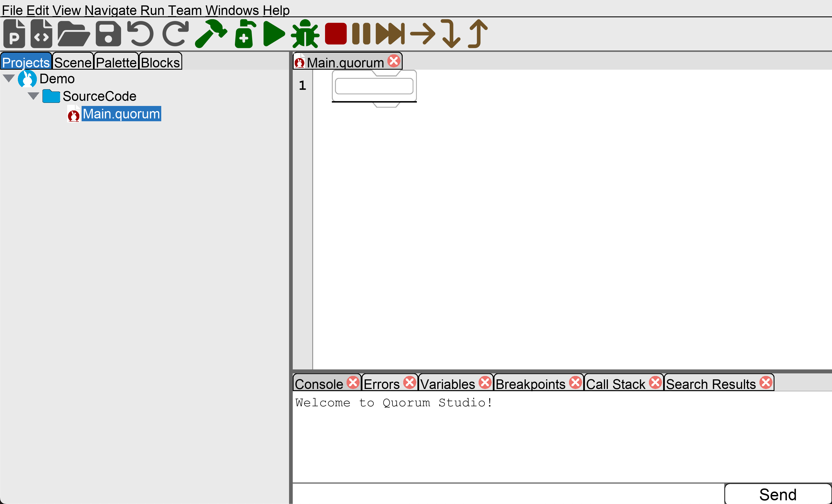Click the empty block's text field in editor
Viewport: 832px width, 504px height.
point(374,86)
